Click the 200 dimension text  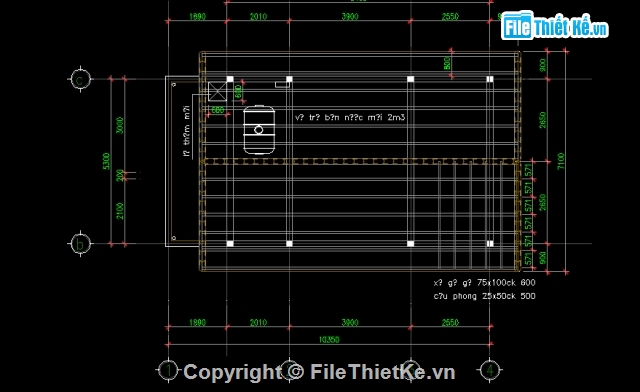click(x=120, y=175)
